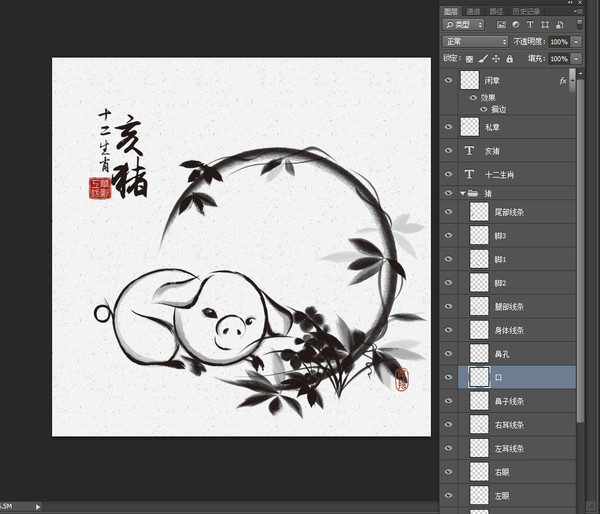The height and width of the screenshot is (514, 600).
Task: Switch to the 路径 tab
Action: (496, 11)
